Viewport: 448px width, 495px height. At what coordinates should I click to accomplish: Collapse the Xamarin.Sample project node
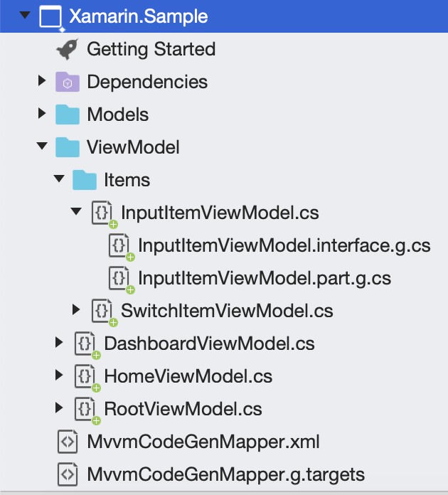pos(25,15)
